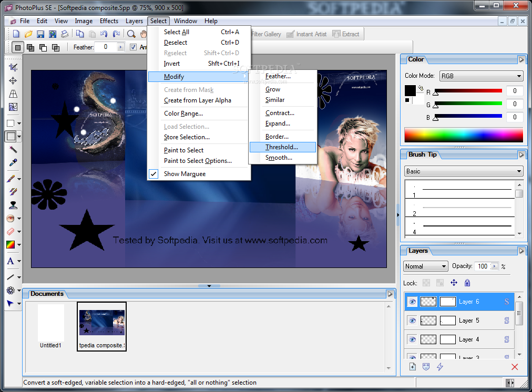Click the Extract button

pyautogui.click(x=346, y=34)
